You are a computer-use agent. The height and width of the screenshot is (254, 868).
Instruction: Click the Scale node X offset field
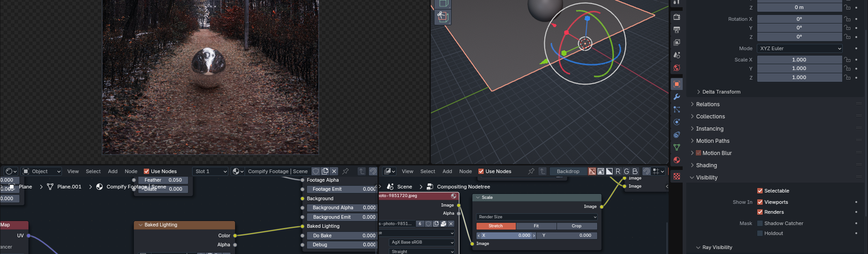(x=506, y=235)
